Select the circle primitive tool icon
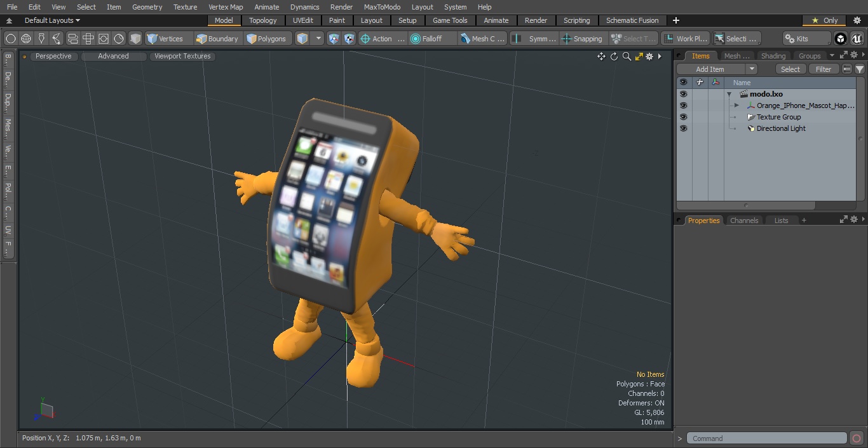The image size is (868, 448). [x=11, y=39]
